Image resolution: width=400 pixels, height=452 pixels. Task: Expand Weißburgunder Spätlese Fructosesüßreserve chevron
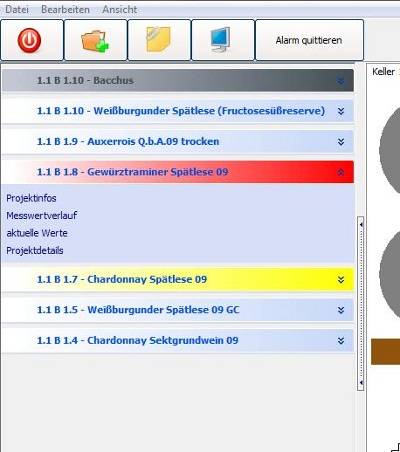[341, 111]
